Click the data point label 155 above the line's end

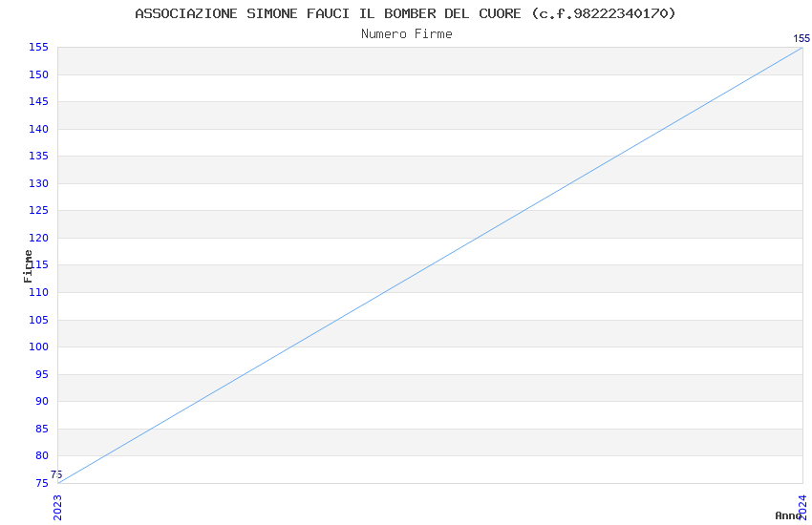click(801, 38)
